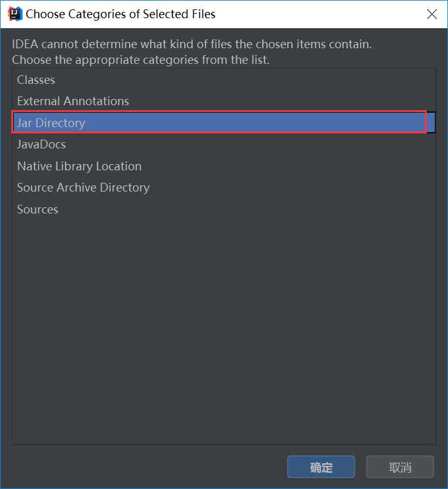The width and height of the screenshot is (448, 489).
Task: Choose Source Archive Directory item
Action: (x=224, y=188)
